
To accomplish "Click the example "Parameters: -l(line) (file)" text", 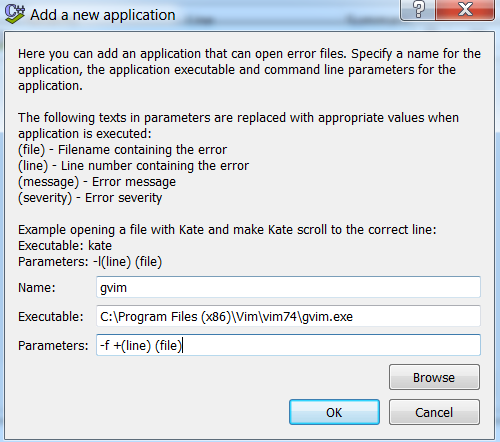I will (90, 262).
